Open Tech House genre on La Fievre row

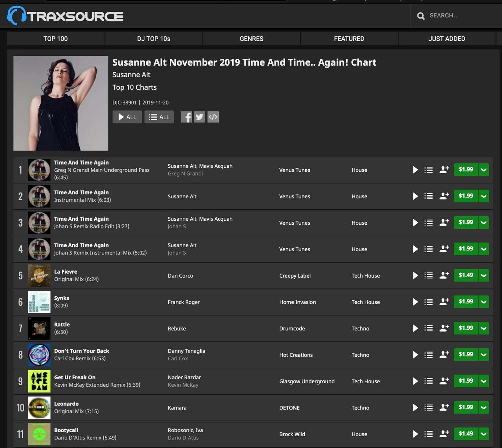click(x=366, y=276)
